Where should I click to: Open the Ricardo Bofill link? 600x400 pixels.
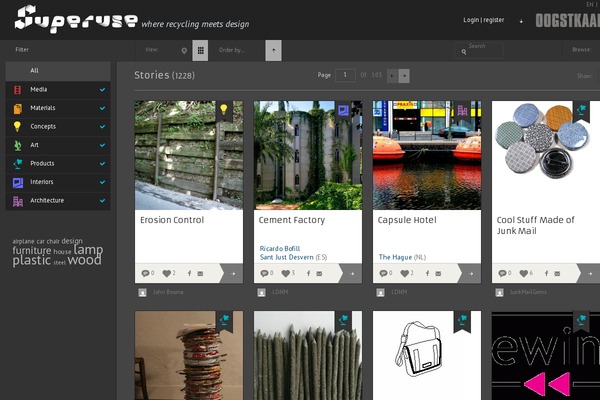tap(280, 248)
